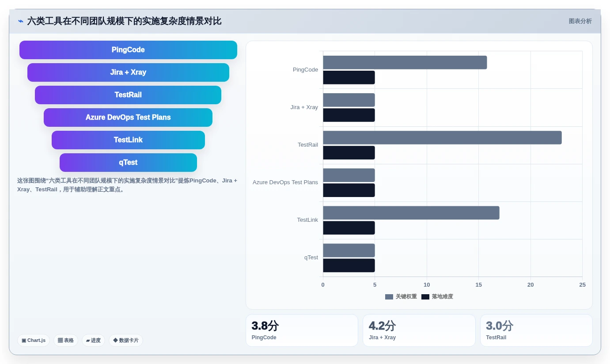Screen dimensions: 610x364
Task: Click Azure DevOps Test Plans dark bar
Action: (x=349, y=190)
